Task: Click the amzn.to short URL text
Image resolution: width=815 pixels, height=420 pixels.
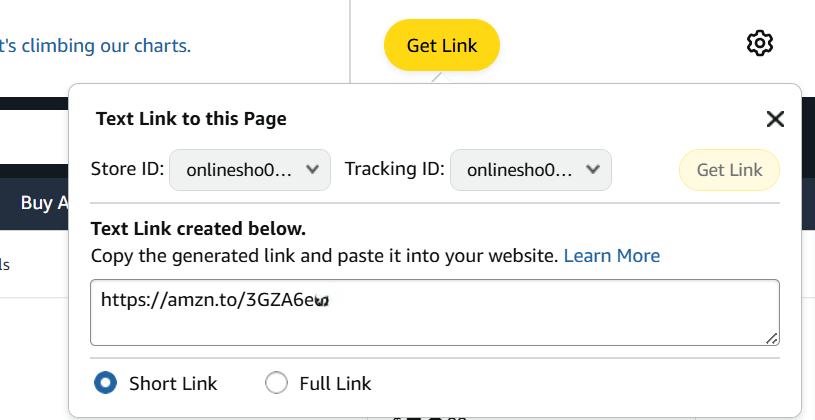Action: point(215,300)
